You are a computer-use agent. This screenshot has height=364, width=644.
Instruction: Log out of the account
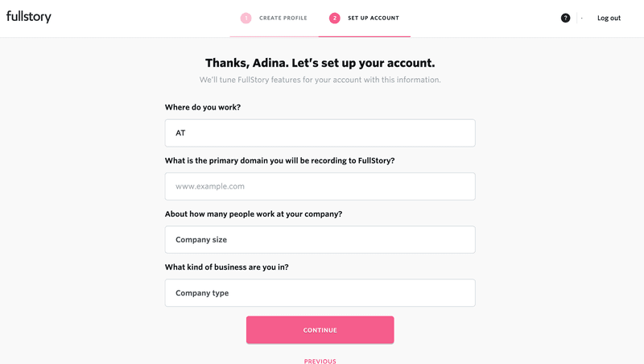point(609,18)
